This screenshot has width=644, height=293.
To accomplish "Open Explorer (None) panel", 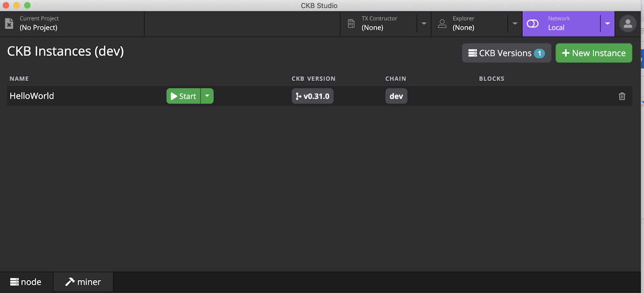I will coord(469,23).
